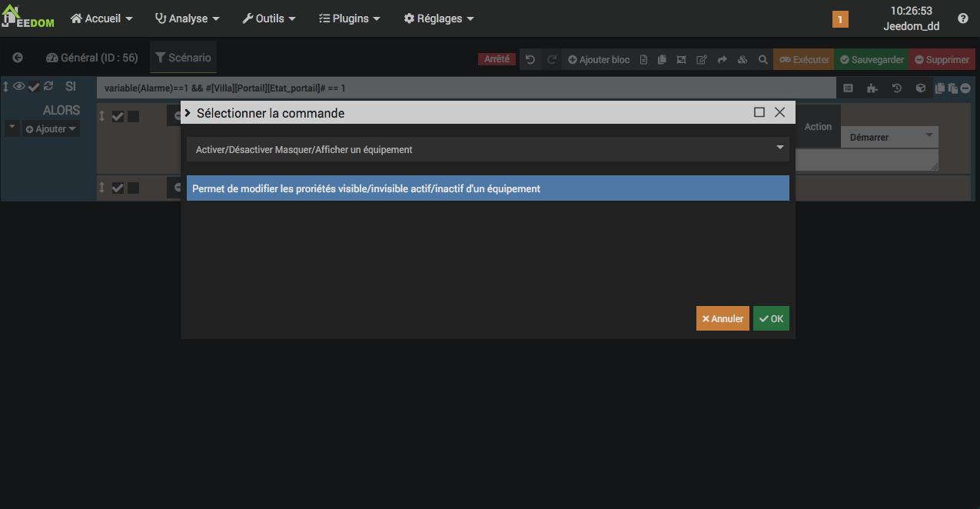Click the history clock icon in SI row
The width and height of the screenshot is (980, 509).
point(896,88)
